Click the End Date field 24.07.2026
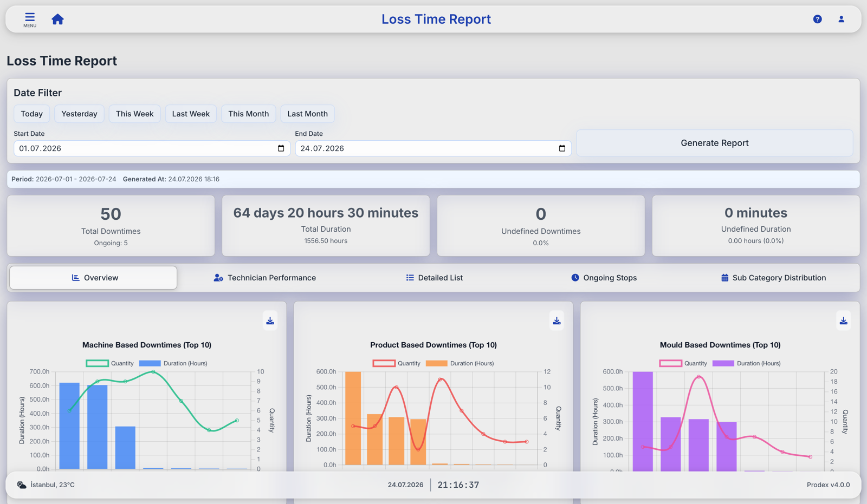 click(433, 148)
